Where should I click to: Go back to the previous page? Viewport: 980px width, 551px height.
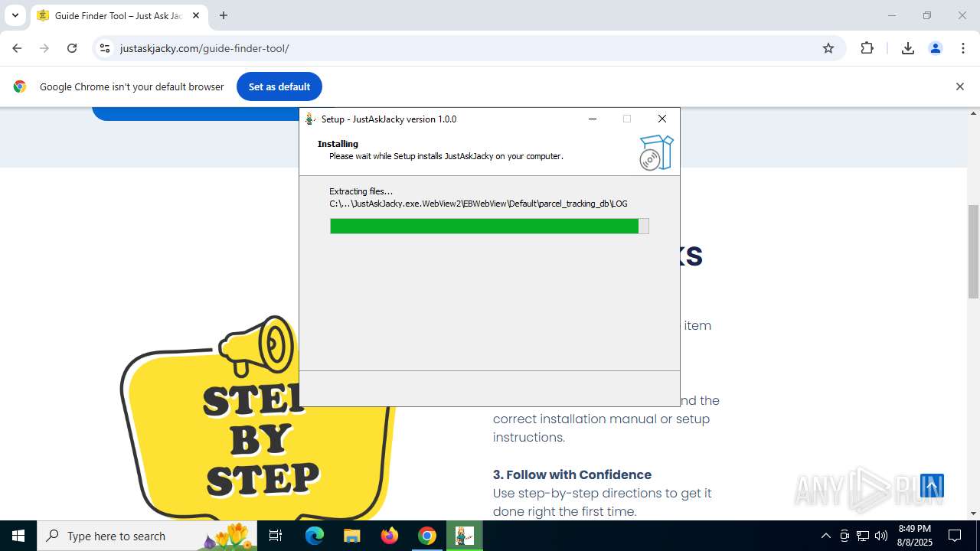pyautogui.click(x=17, y=48)
